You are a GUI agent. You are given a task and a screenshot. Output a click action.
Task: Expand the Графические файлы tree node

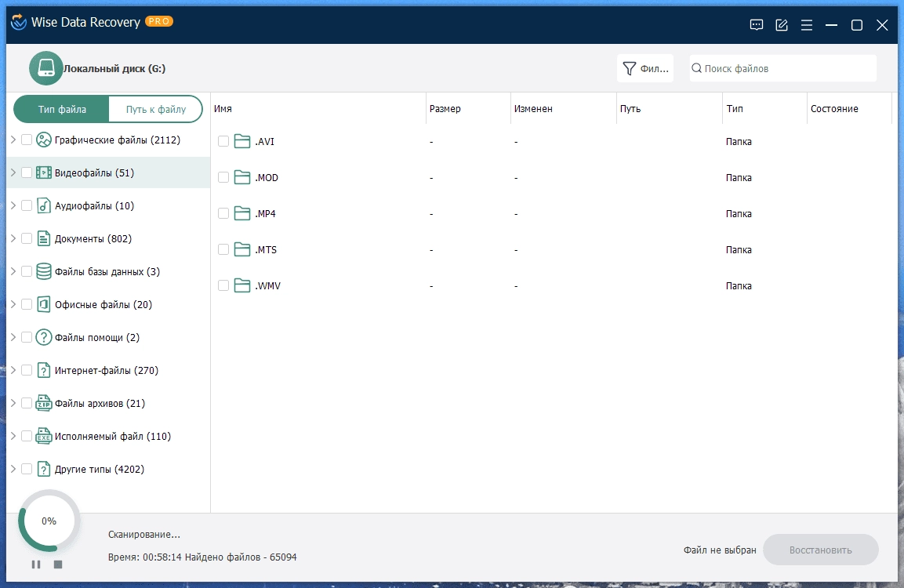pyautogui.click(x=13, y=140)
